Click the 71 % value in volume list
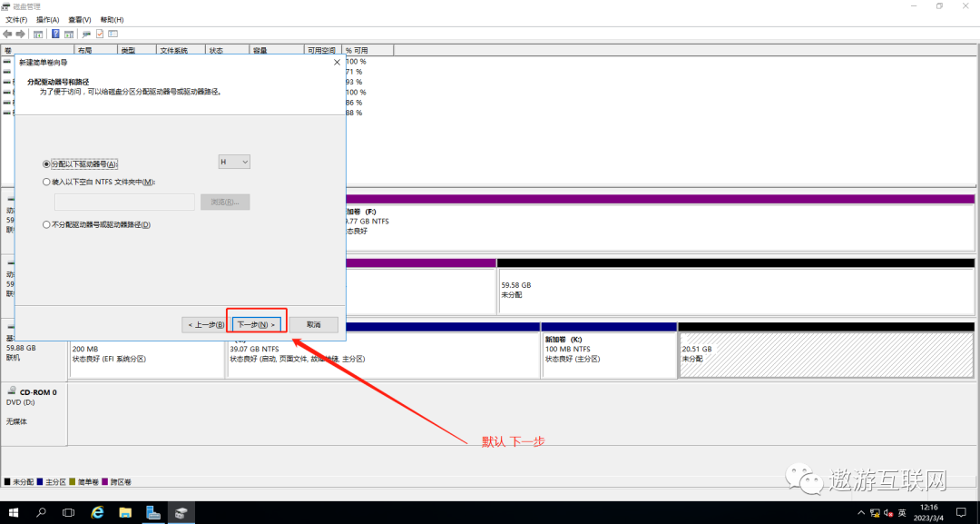Image resolution: width=980 pixels, height=524 pixels. point(355,72)
